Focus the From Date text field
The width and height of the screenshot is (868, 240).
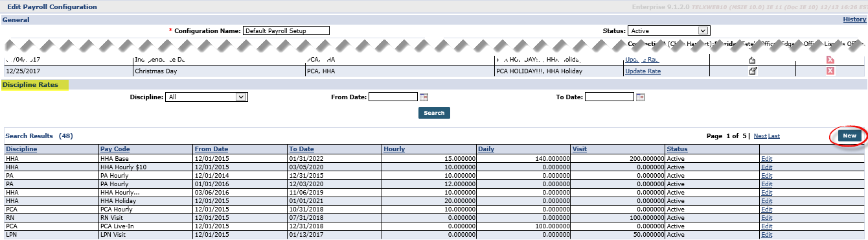(x=393, y=97)
